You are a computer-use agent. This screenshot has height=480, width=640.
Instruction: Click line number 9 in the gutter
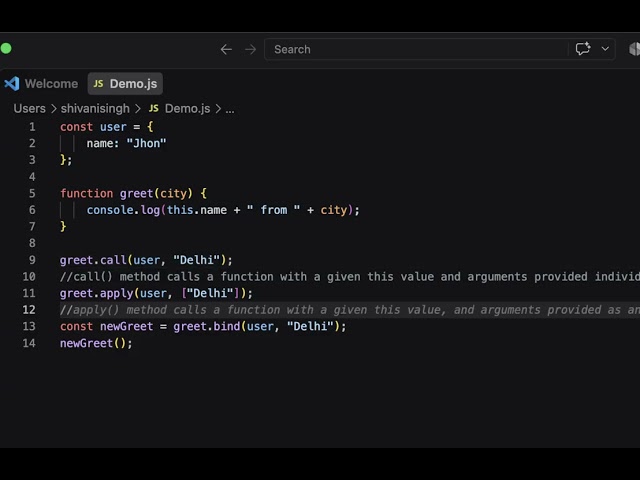tap(32, 260)
